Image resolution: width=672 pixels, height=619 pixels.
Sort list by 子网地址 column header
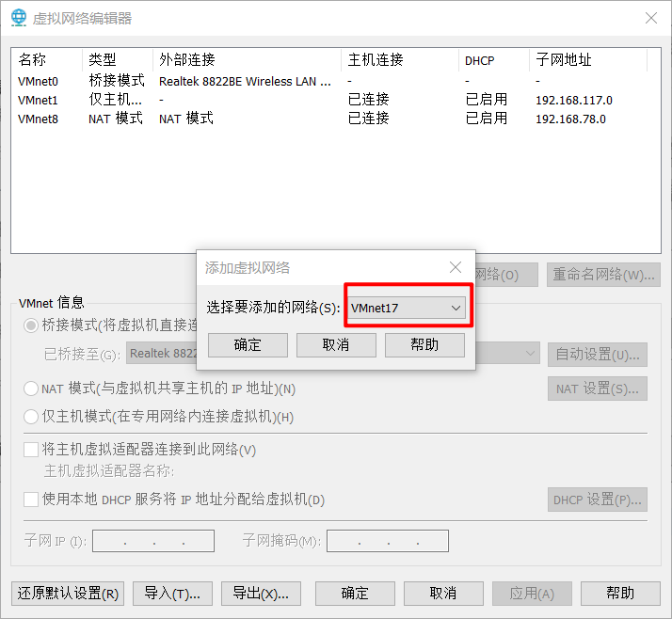click(x=565, y=60)
